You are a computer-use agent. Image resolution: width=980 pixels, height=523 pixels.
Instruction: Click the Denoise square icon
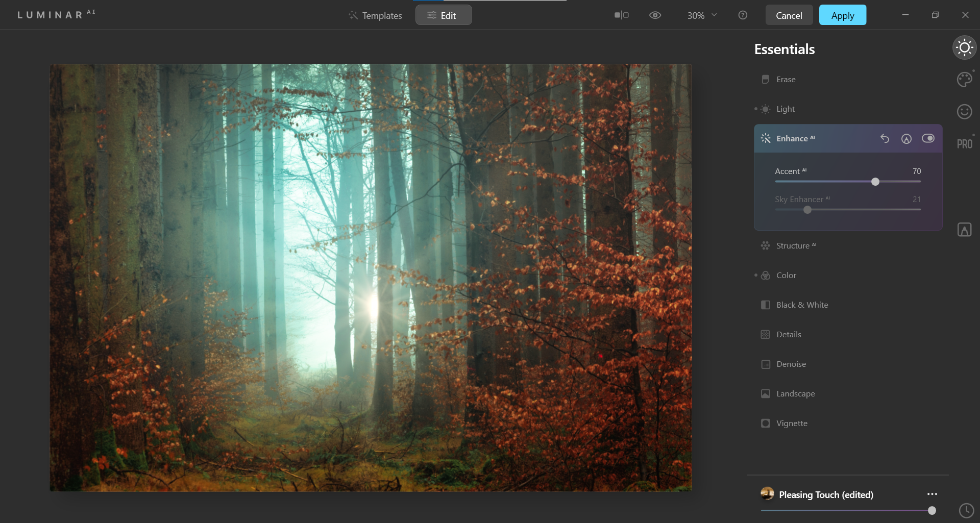[765, 364]
